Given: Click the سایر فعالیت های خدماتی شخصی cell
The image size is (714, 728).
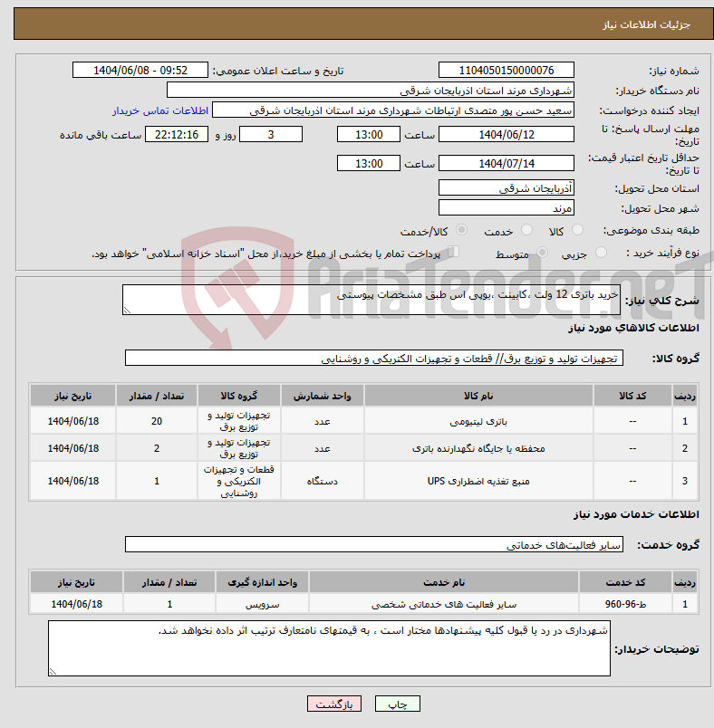Looking at the screenshot, I should (x=444, y=604).
